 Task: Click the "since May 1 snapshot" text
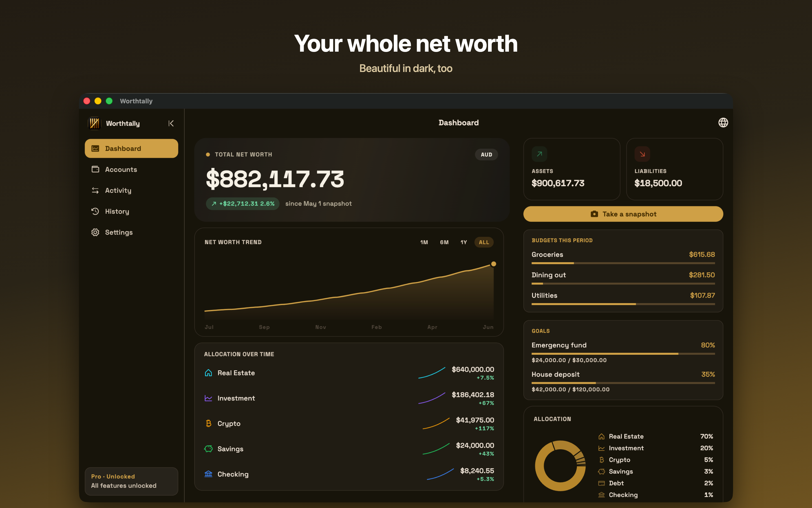(x=318, y=203)
